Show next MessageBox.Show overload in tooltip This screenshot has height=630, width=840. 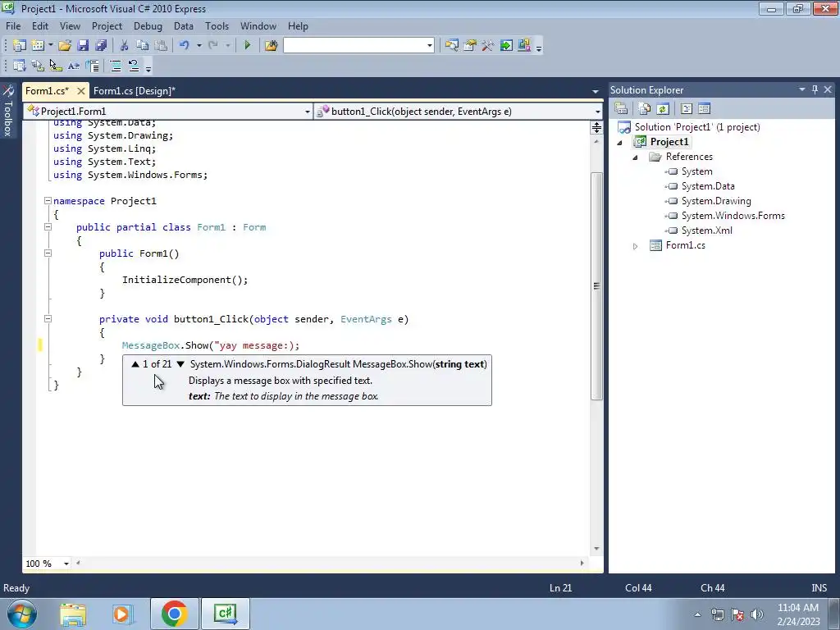pos(180,364)
